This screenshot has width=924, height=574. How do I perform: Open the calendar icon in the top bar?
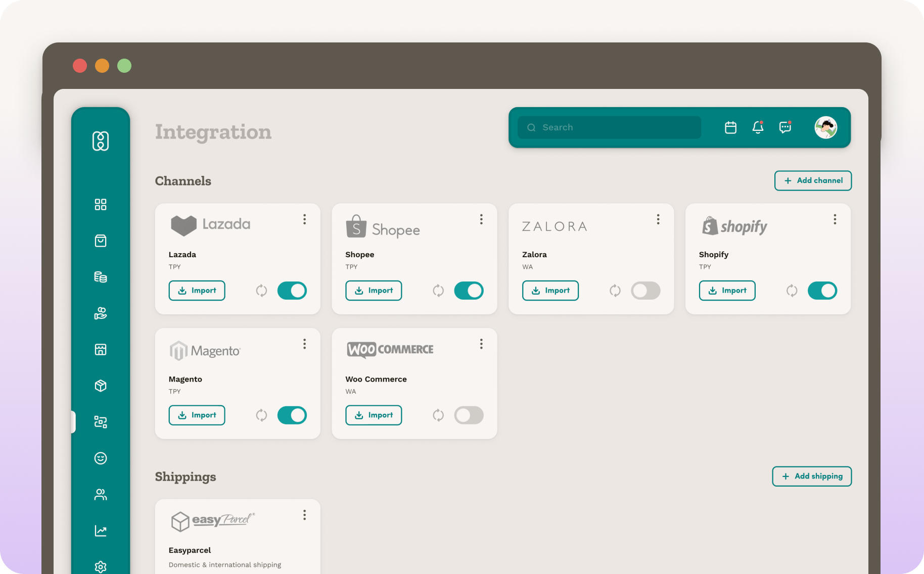[730, 127]
